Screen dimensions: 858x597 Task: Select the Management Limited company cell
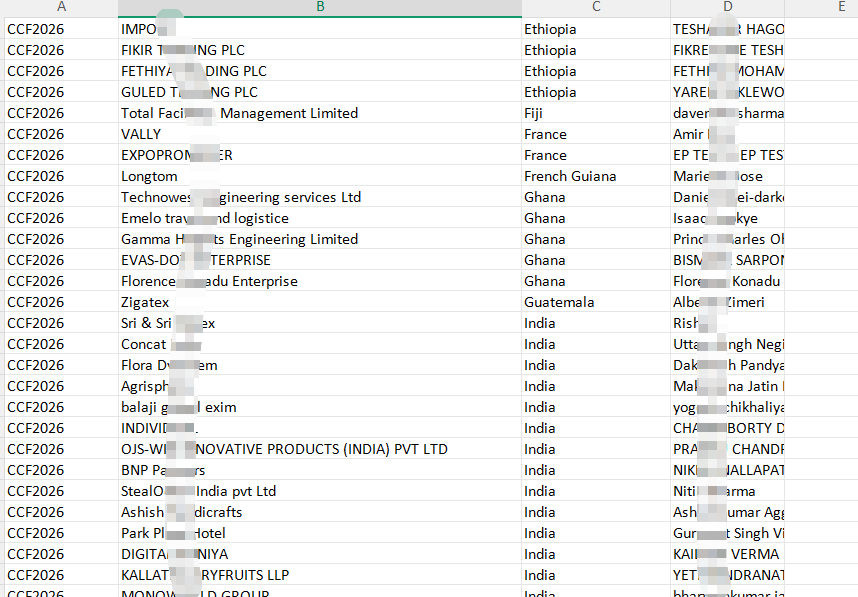[x=319, y=113]
